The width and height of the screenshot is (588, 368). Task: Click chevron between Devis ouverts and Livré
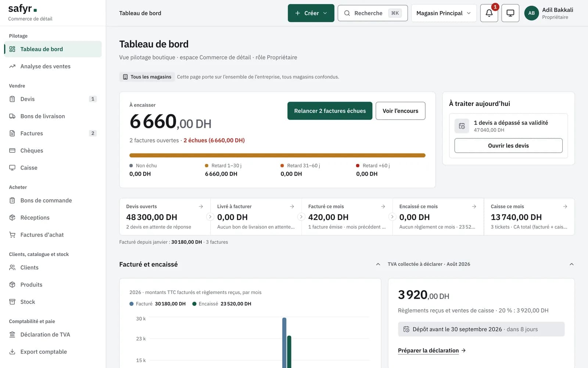pos(210,217)
